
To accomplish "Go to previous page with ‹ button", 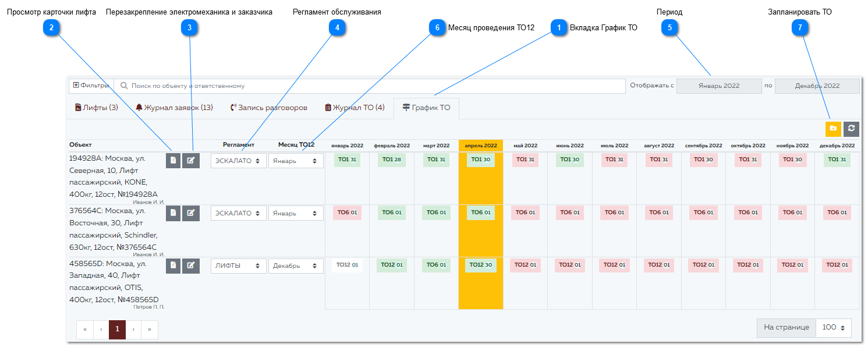I will pyautogui.click(x=101, y=330).
